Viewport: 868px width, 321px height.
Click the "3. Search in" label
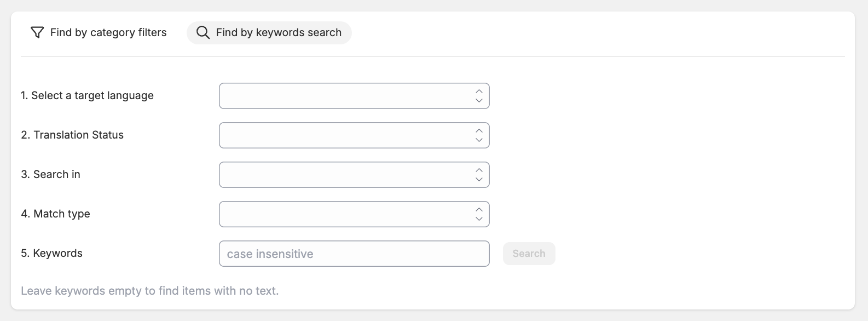50,175
